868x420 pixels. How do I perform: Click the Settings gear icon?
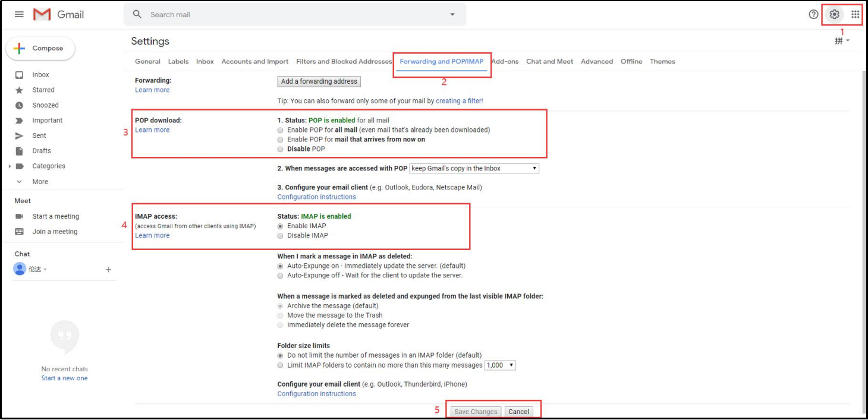pos(834,15)
